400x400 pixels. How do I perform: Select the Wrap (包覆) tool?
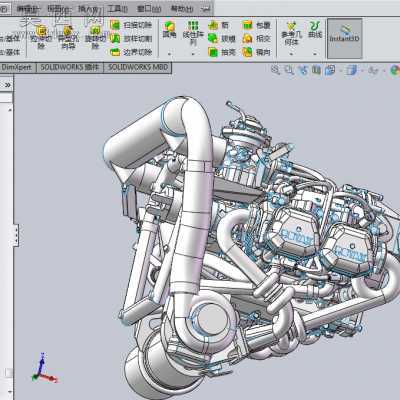(256, 25)
